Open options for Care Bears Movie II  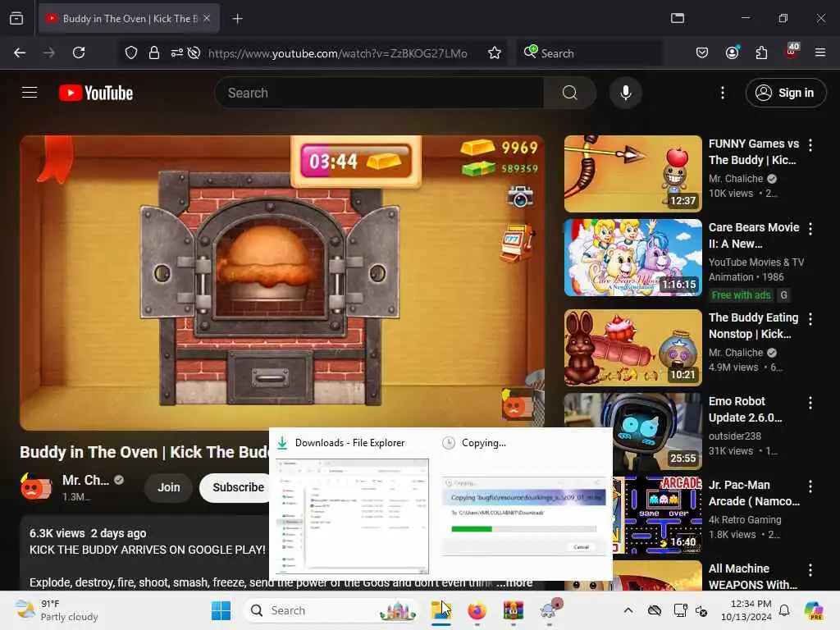(810, 229)
